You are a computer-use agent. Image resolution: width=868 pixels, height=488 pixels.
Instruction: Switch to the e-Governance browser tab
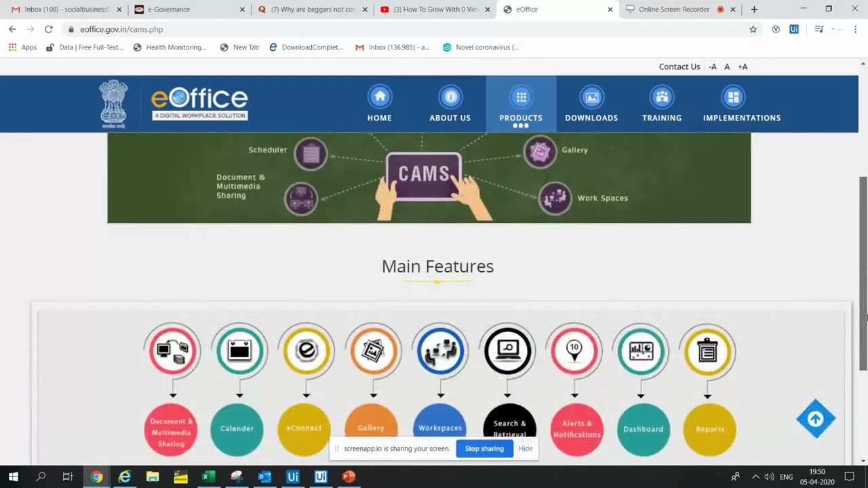click(189, 9)
